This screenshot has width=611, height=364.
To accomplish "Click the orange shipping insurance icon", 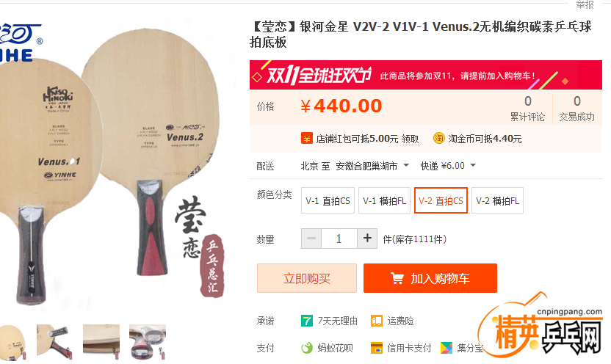I will [377, 321].
